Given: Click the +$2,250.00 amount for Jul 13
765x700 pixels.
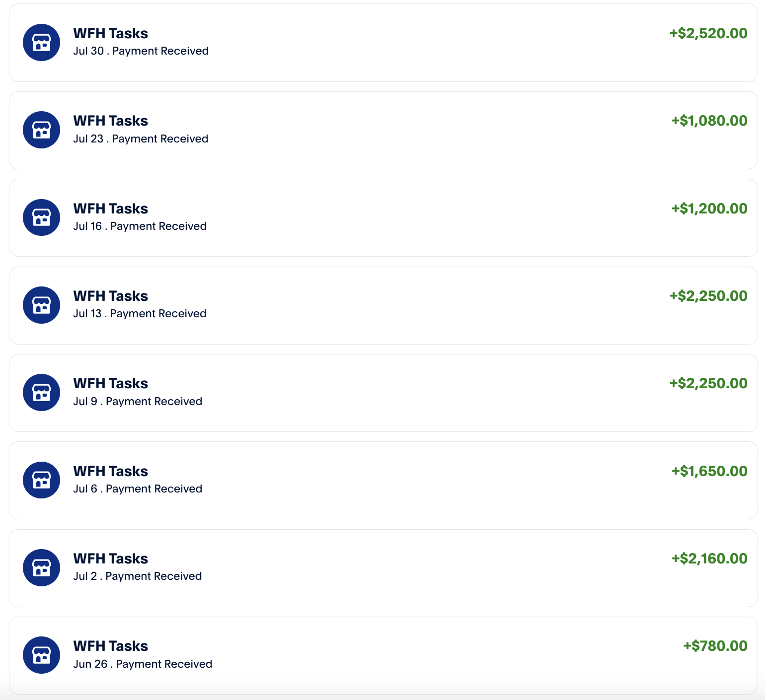Looking at the screenshot, I should pos(708,296).
